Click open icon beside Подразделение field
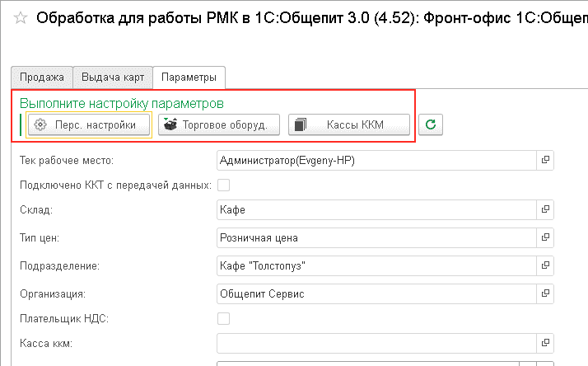 (544, 265)
